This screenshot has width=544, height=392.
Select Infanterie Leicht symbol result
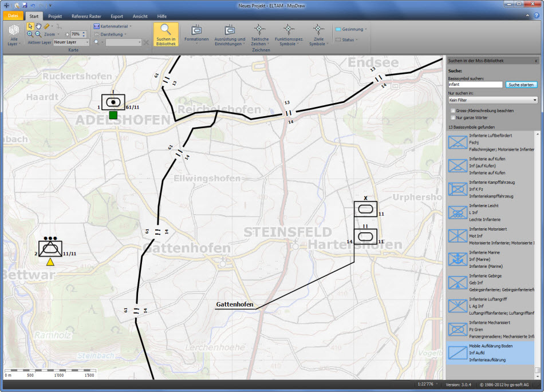[491, 212]
